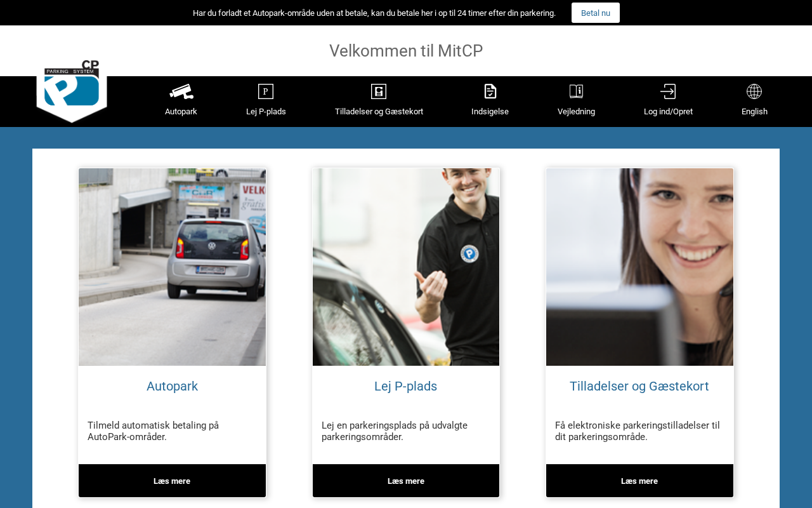Image resolution: width=812 pixels, height=508 pixels.
Task: Switch language with the English globe icon
Action: pos(754,91)
